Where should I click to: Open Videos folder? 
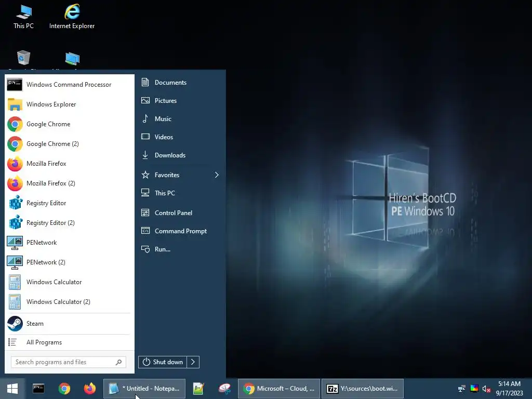point(180,137)
